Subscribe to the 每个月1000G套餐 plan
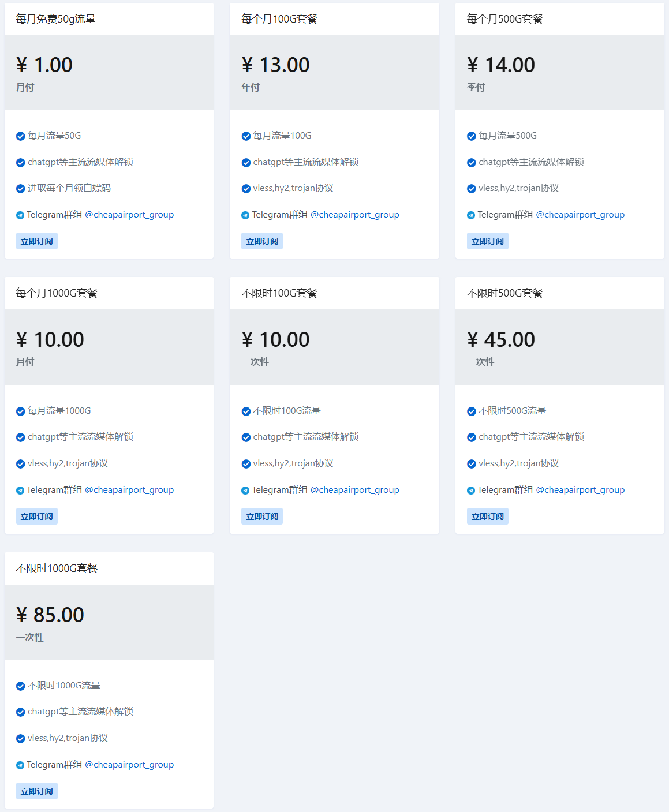Viewport: 669px width, 812px height. [37, 517]
